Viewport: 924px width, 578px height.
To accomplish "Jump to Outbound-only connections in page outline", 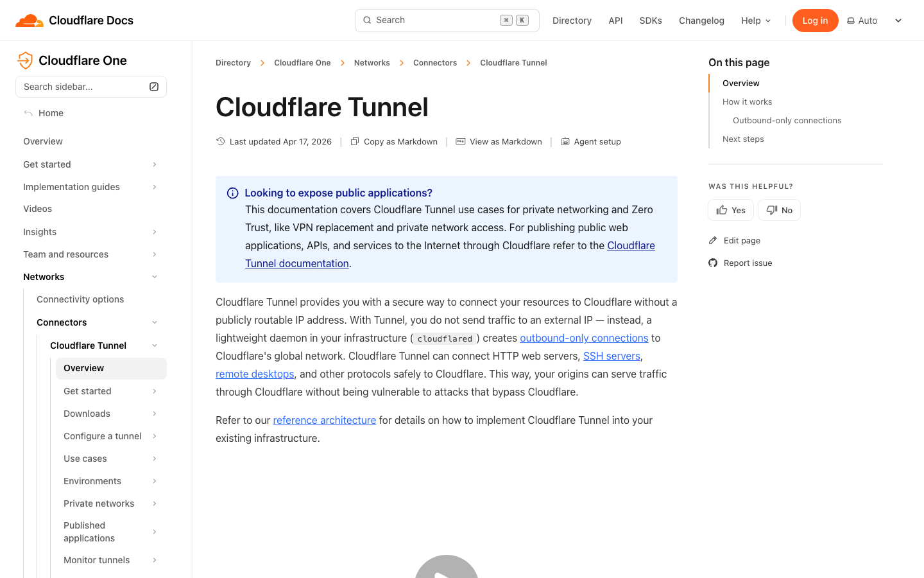I will pyautogui.click(x=787, y=120).
